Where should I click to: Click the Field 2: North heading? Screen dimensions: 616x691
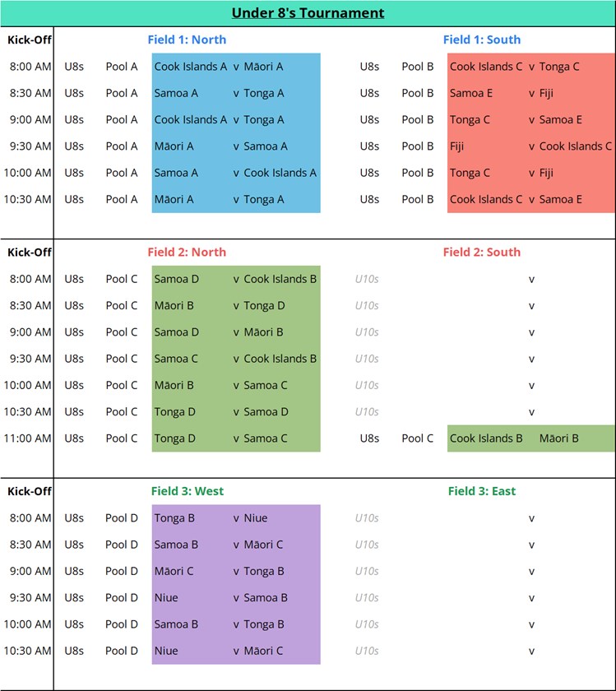point(187,253)
